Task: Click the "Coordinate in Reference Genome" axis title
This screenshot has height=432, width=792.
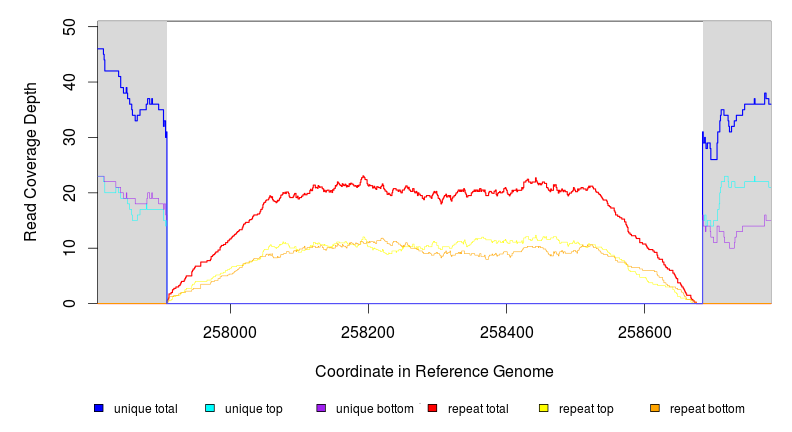Action: (x=434, y=371)
